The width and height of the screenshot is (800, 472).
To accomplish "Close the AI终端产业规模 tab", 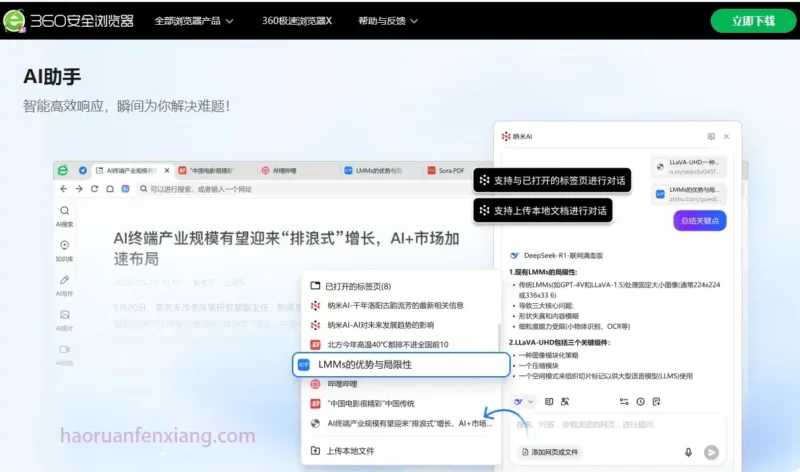I will [x=167, y=170].
